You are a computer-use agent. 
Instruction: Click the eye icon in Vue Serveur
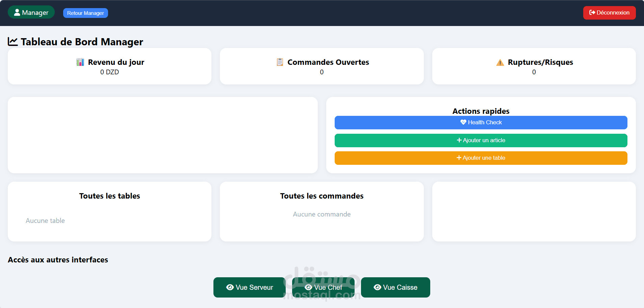(x=230, y=287)
